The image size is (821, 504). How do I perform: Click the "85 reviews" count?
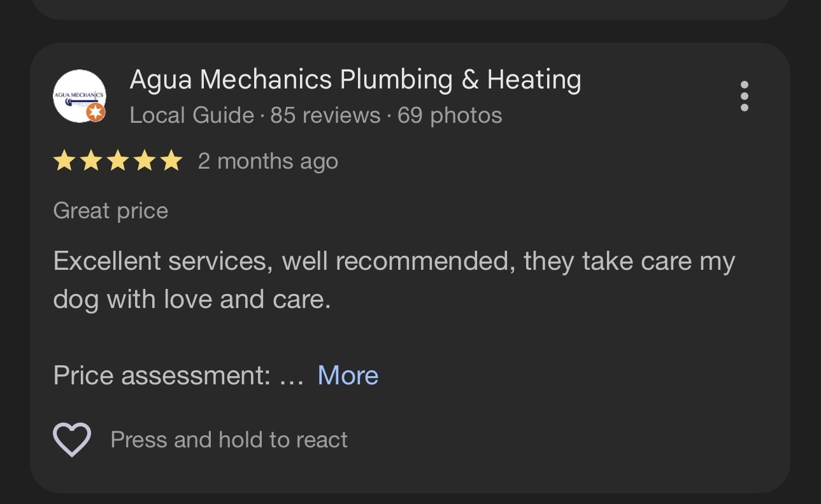click(325, 115)
